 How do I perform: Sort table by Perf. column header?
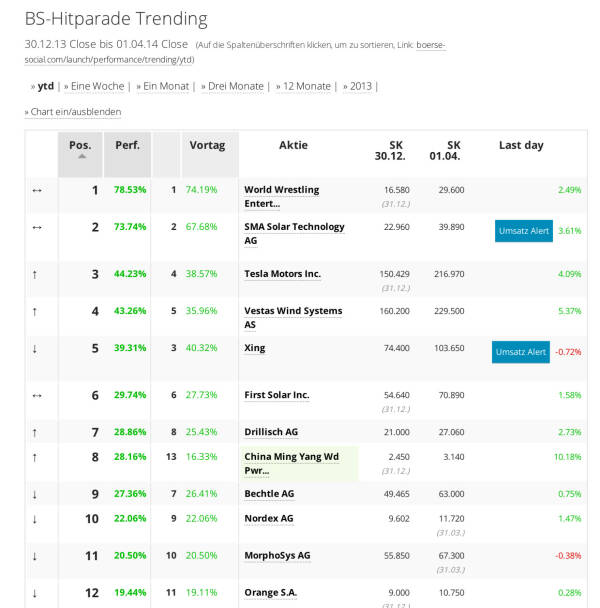click(127, 145)
